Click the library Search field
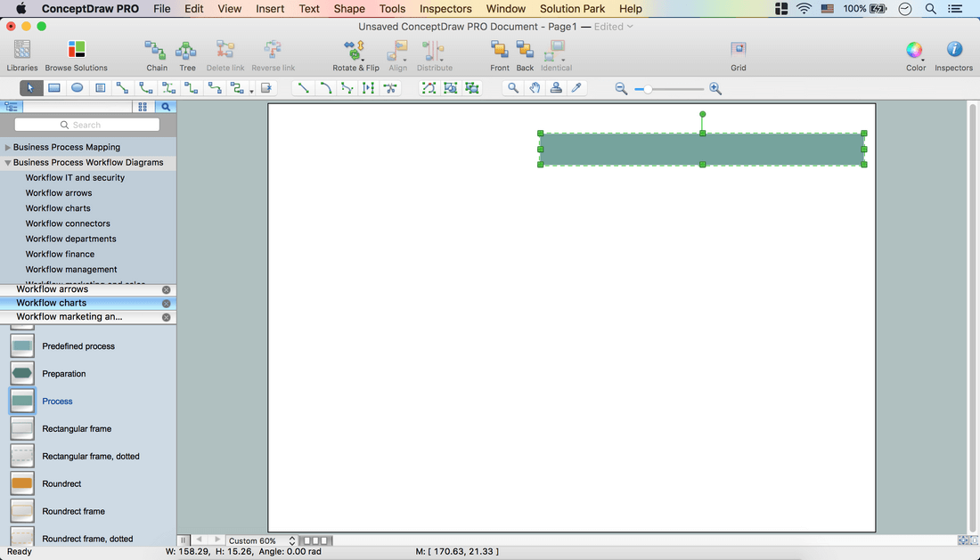The height and width of the screenshot is (560, 980). click(x=87, y=125)
